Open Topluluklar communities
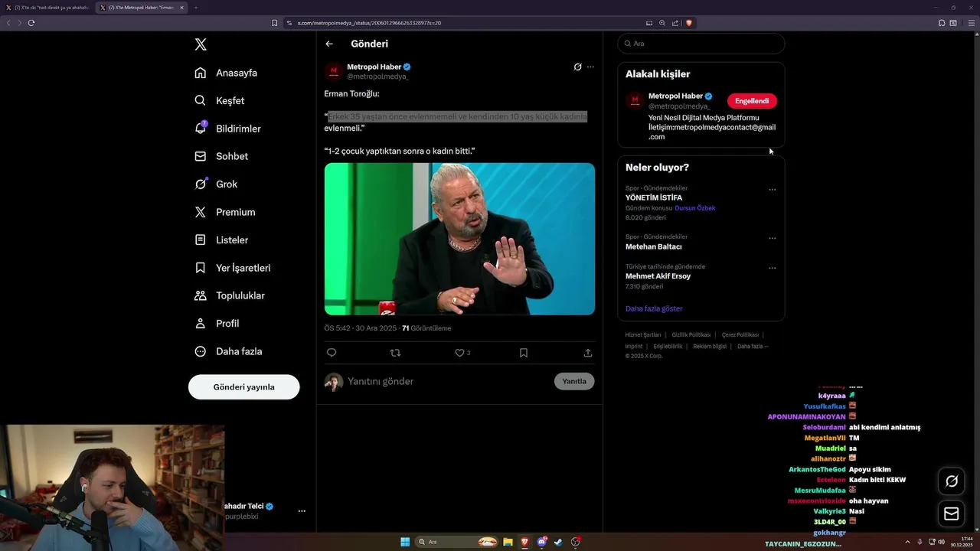Viewport: 980px width, 551px height. coord(230,295)
